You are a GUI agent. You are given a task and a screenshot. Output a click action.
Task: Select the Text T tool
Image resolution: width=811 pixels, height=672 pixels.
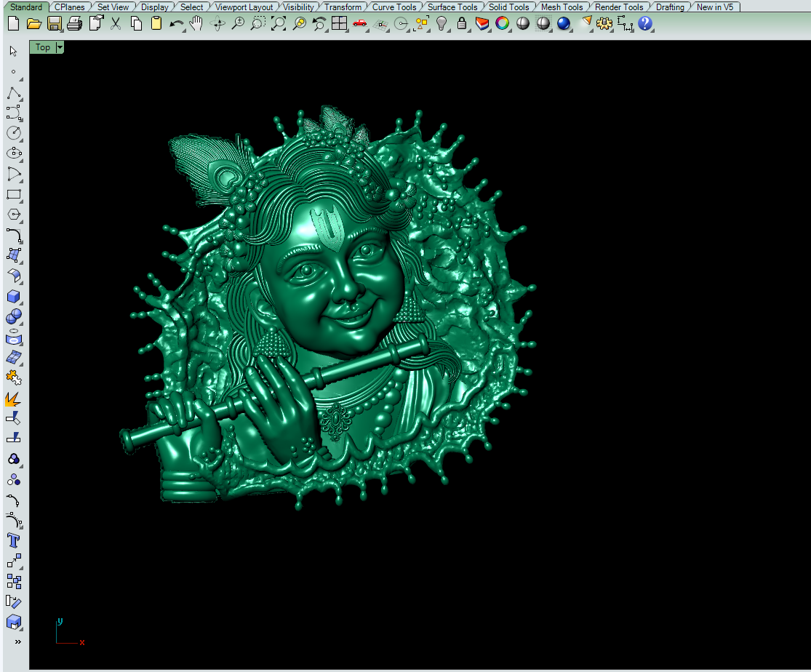click(14, 541)
